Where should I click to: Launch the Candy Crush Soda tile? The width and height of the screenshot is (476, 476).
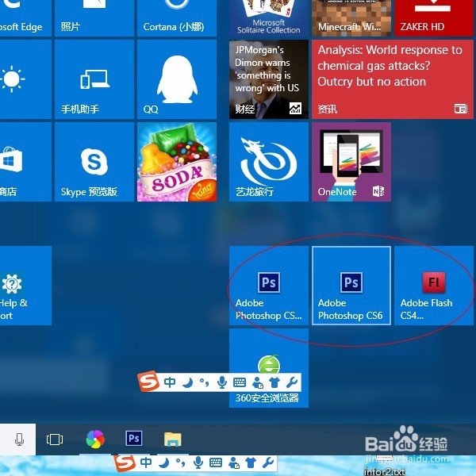pyautogui.click(x=177, y=162)
